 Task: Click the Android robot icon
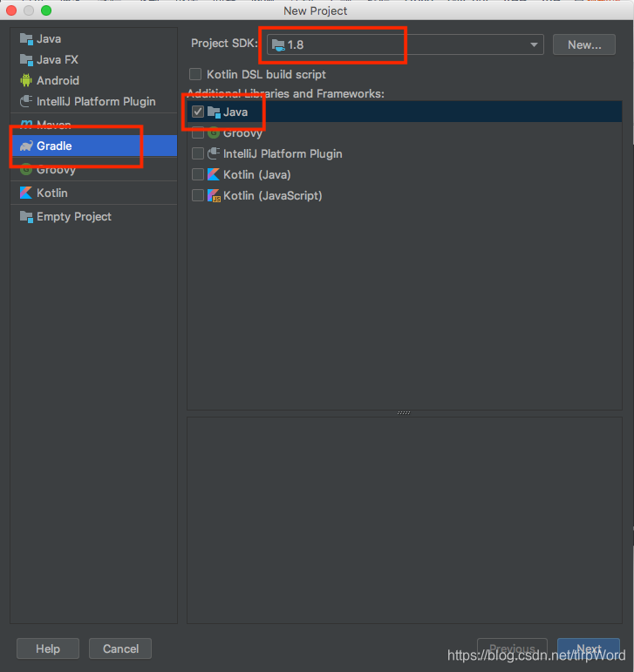(x=26, y=80)
